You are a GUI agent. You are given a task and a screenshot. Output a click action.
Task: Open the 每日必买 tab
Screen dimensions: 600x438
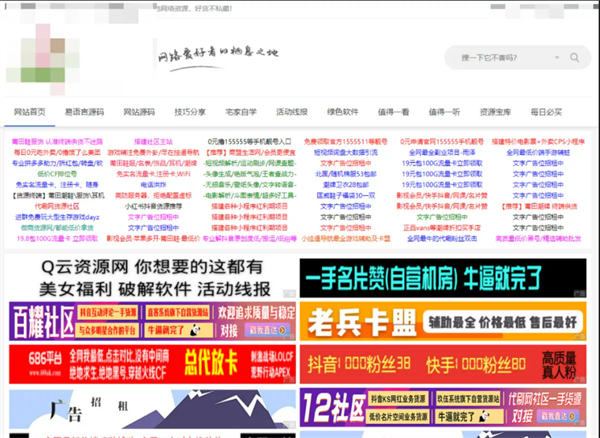point(547,111)
